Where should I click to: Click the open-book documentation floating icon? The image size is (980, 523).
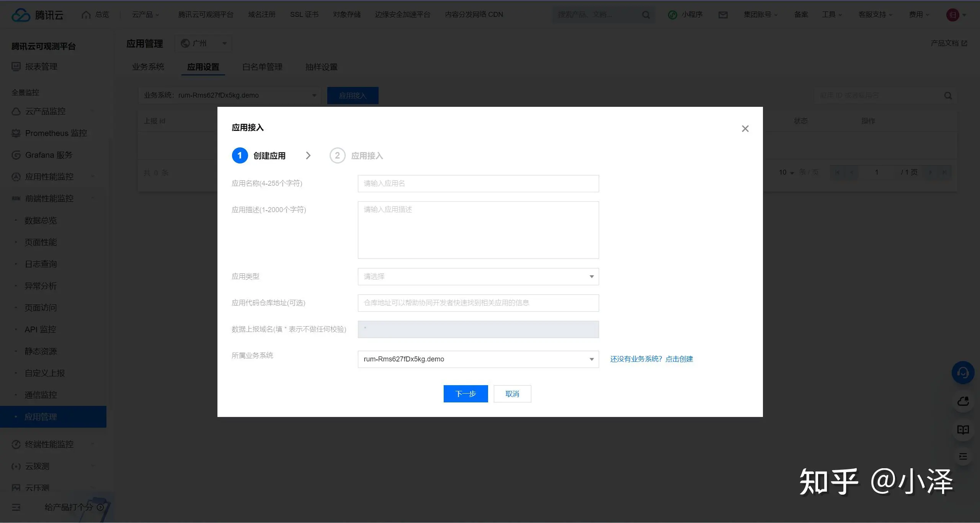coord(963,430)
